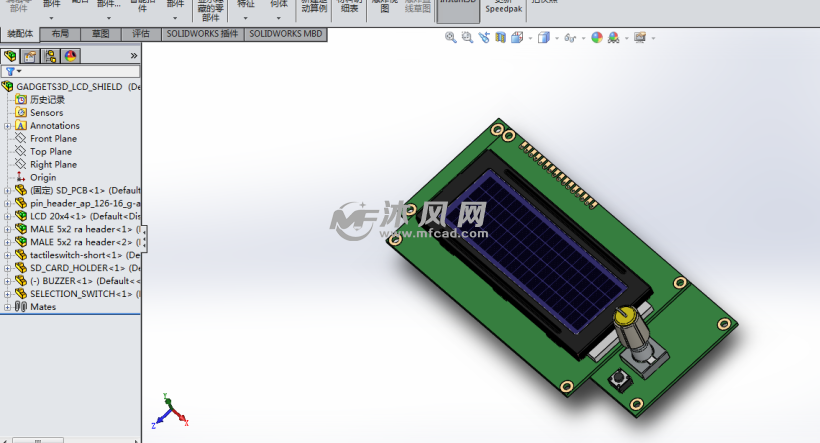Open the ConfigurationManager panel tab

click(x=50, y=55)
